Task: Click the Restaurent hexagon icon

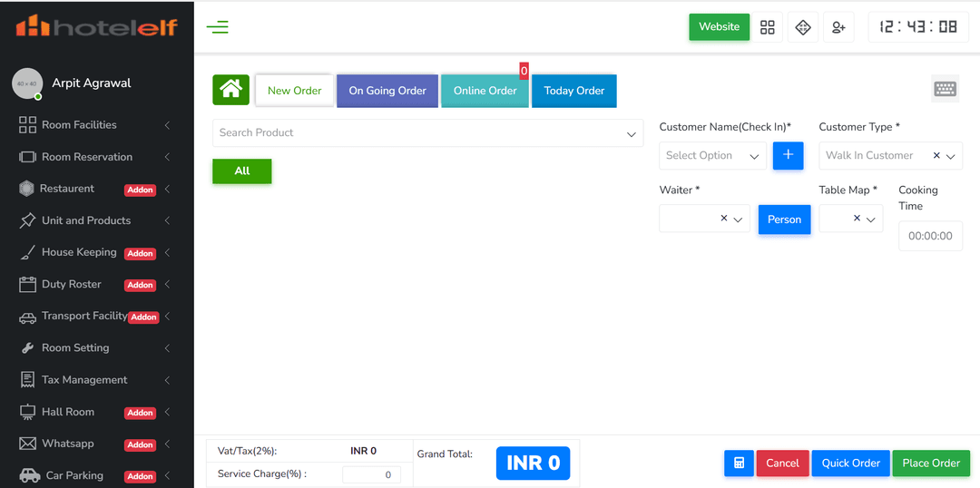Action: pos(26,189)
